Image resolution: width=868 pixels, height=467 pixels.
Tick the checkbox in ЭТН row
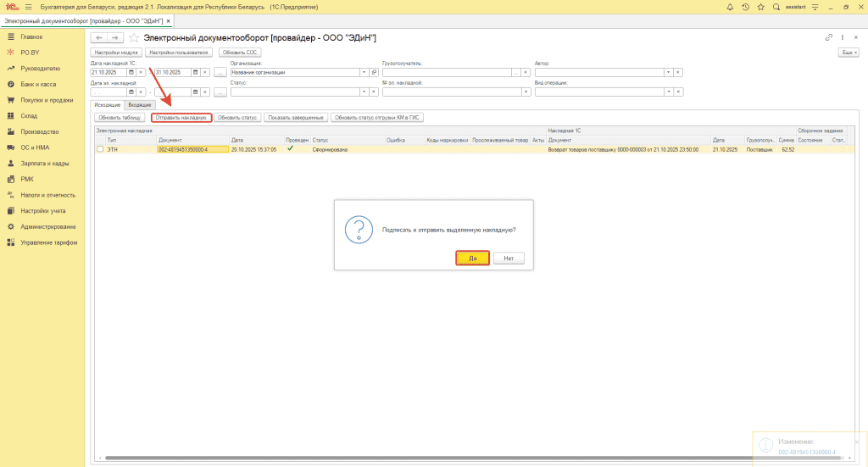100,149
